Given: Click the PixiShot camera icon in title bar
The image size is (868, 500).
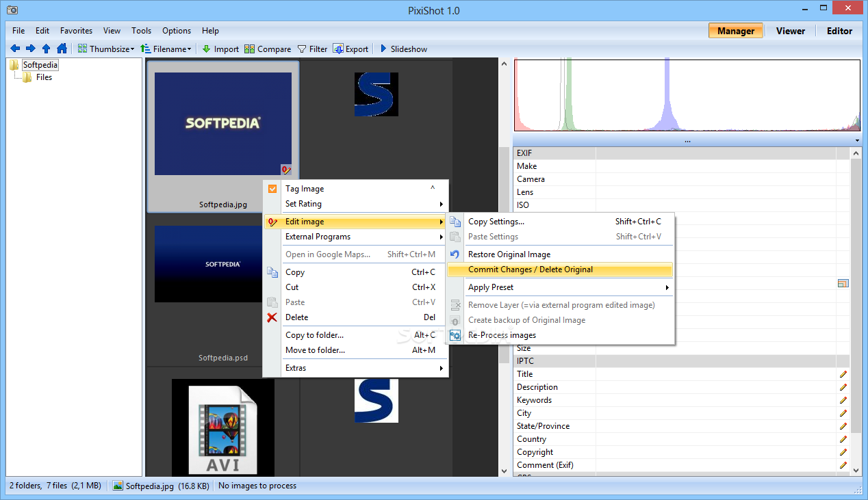Looking at the screenshot, I should (11, 10).
